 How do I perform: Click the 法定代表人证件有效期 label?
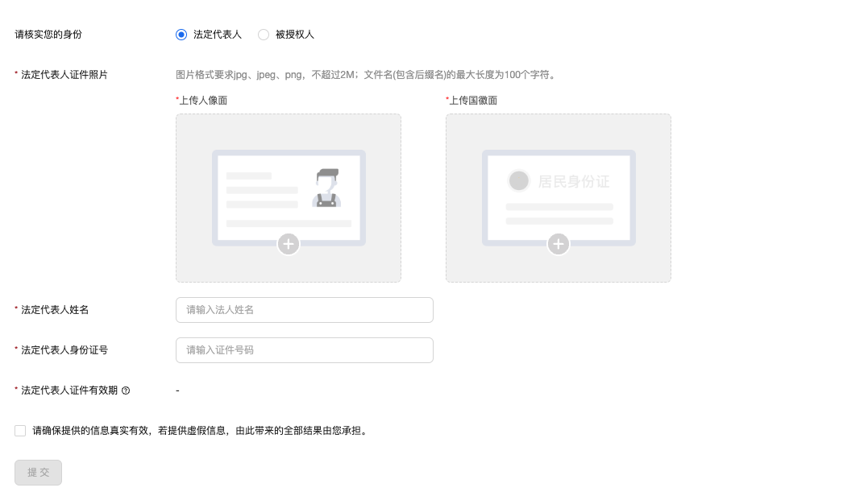69,390
